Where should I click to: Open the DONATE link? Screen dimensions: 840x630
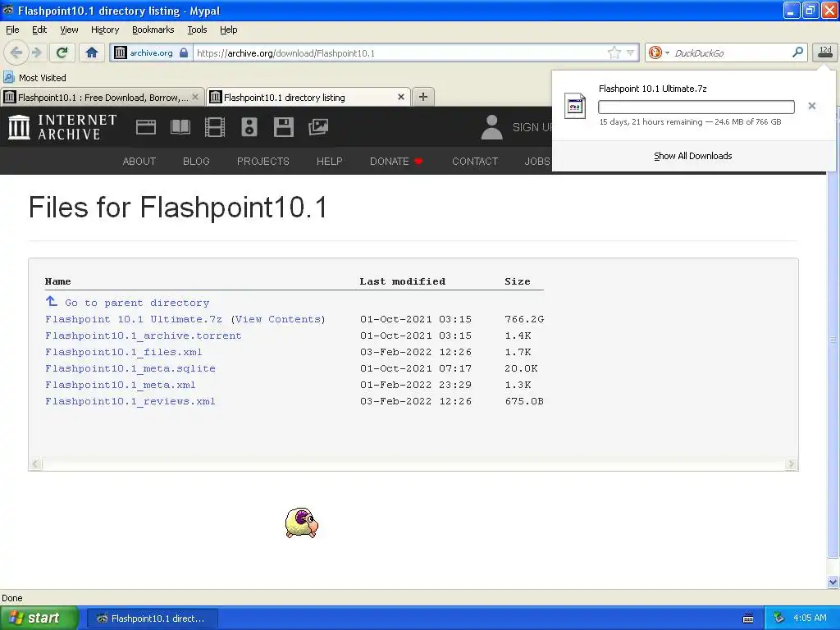click(396, 162)
